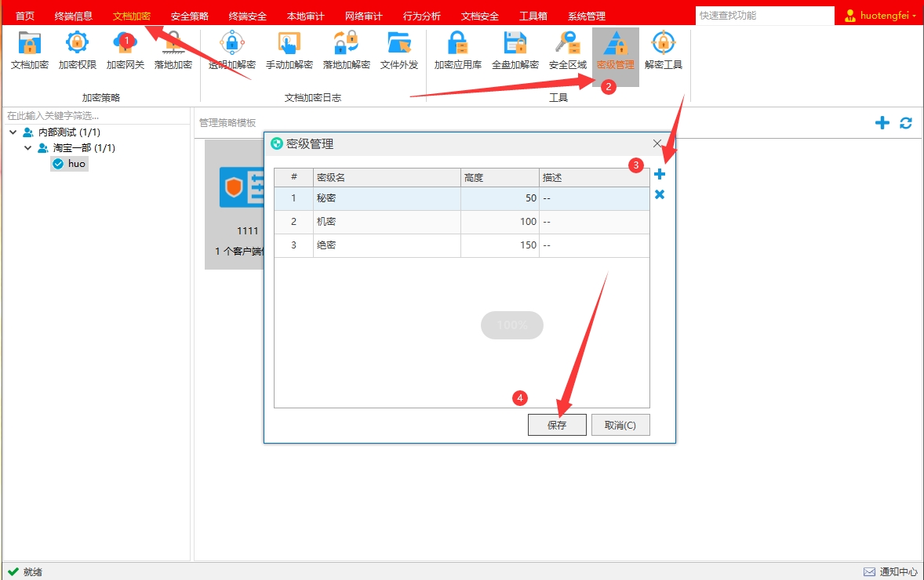Add a new policy template with plus icon

[x=882, y=122]
